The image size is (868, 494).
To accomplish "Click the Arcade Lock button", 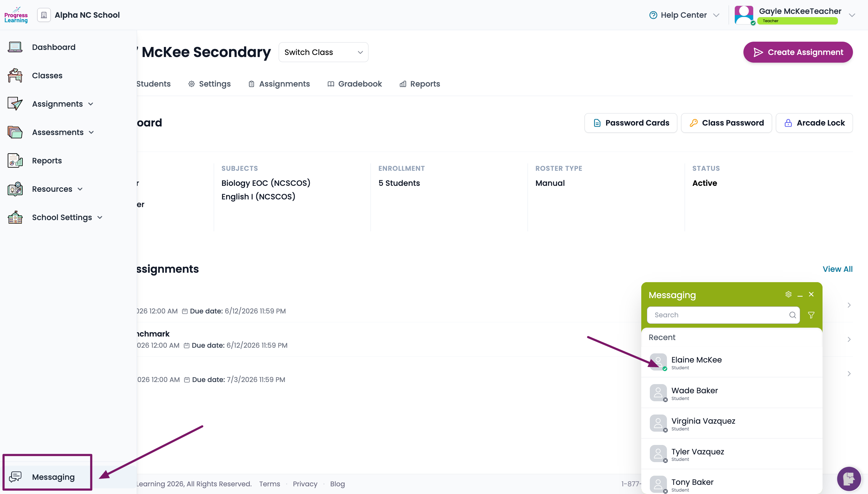I will 814,123.
